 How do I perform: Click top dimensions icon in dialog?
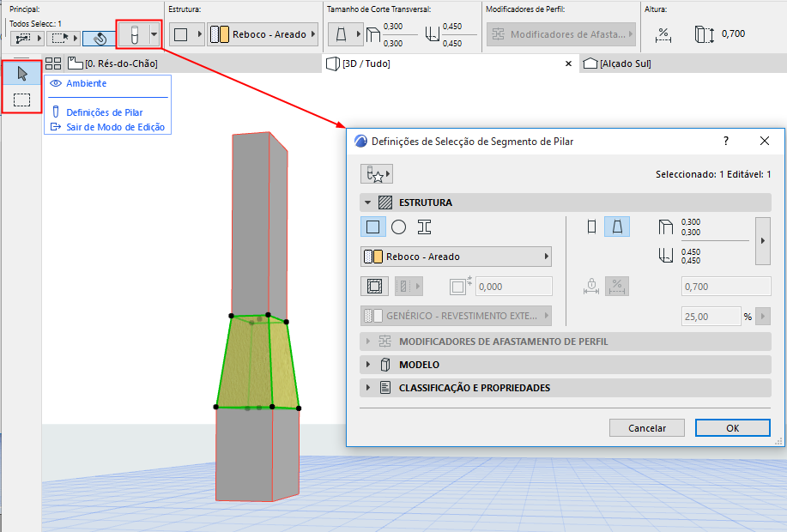(665, 227)
